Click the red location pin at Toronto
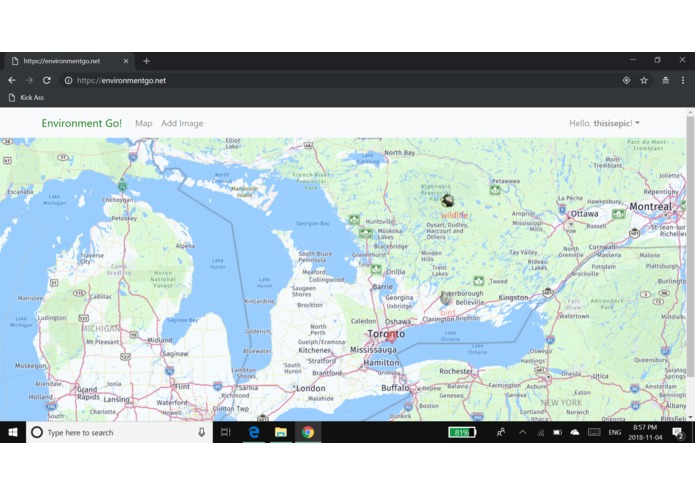Screen dimensions: 695x494 click(x=391, y=338)
